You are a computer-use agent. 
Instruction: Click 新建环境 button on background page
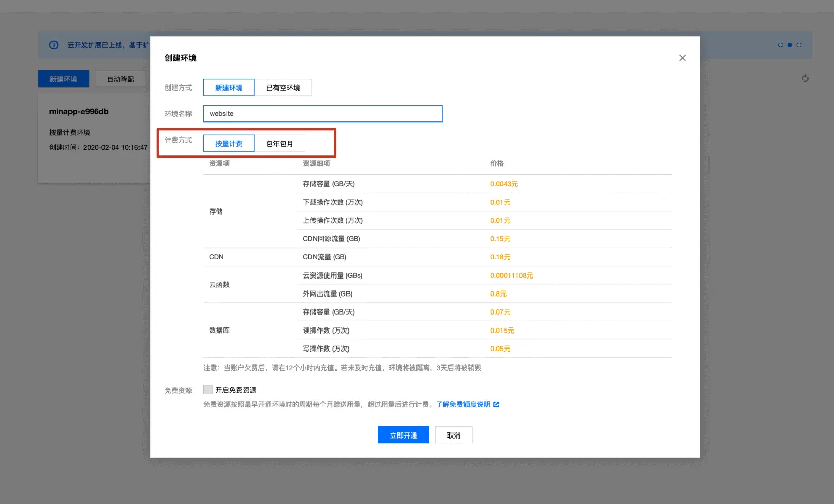[63, 79]
